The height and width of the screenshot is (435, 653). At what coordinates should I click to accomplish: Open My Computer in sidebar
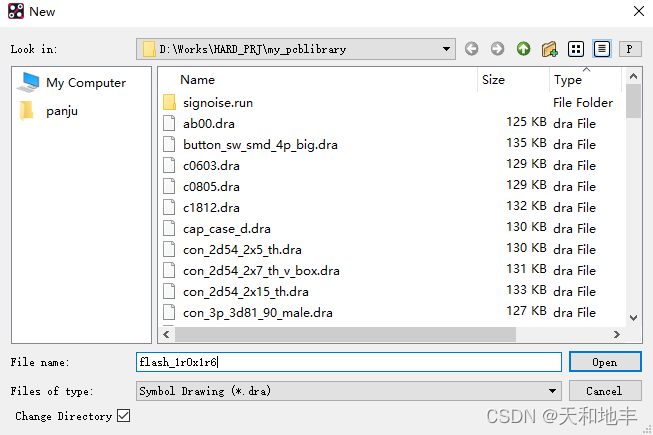85,83
